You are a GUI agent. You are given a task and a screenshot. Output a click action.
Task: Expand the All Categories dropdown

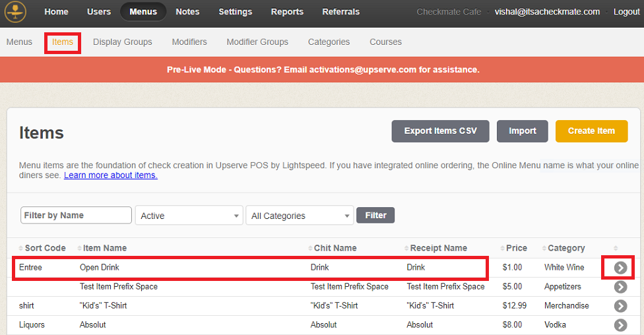click(x=300, y=216)
